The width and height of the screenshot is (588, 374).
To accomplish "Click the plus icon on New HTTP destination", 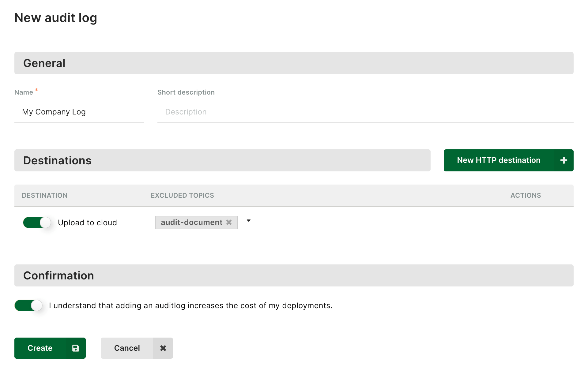I will (563, 160).
